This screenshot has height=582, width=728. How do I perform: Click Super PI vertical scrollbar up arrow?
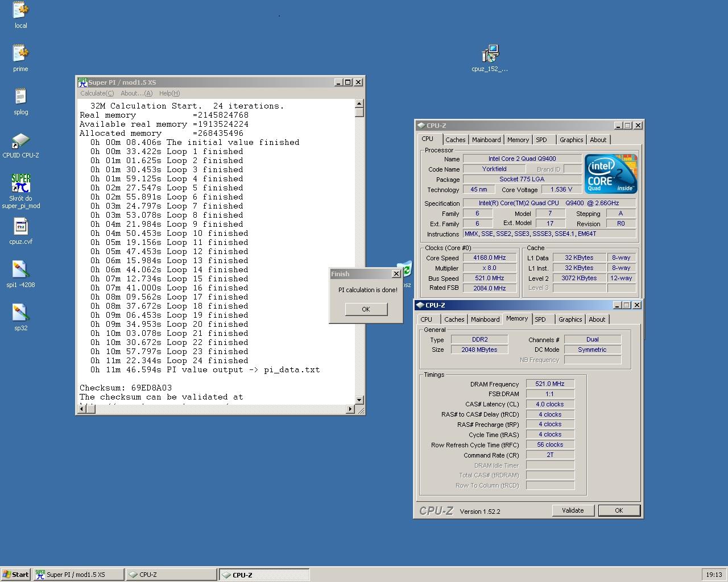[x=359, y=104]
